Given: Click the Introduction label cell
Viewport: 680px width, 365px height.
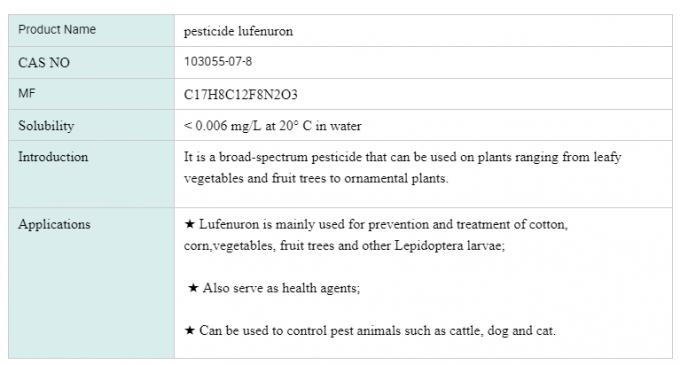Looking at the screenshot, I should pyautogui.click(x=92, y=174).
